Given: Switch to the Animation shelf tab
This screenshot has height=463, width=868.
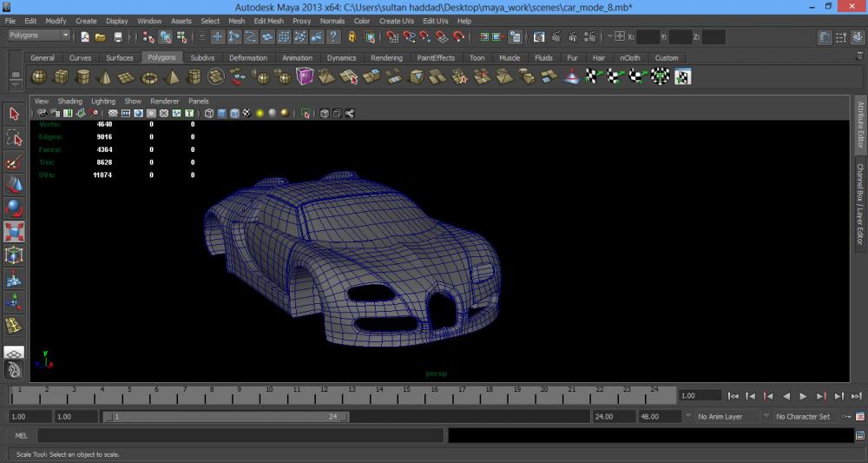Looking at the screenshot, I should pyautogui.click(x=297, y=58).
